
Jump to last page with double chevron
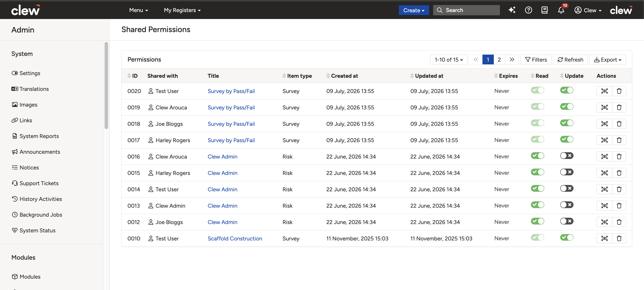pyautogui.click(x=512, y=59)
